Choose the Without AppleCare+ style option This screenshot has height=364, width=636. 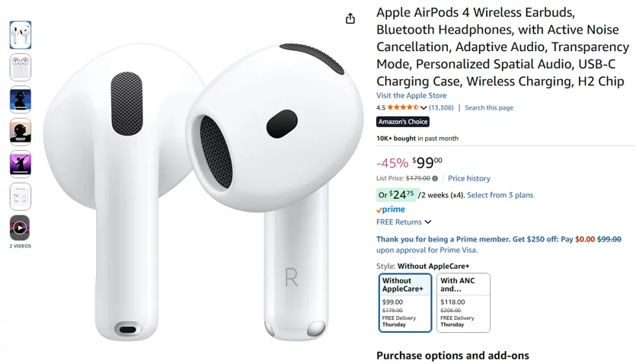click(x=404, y=303)
